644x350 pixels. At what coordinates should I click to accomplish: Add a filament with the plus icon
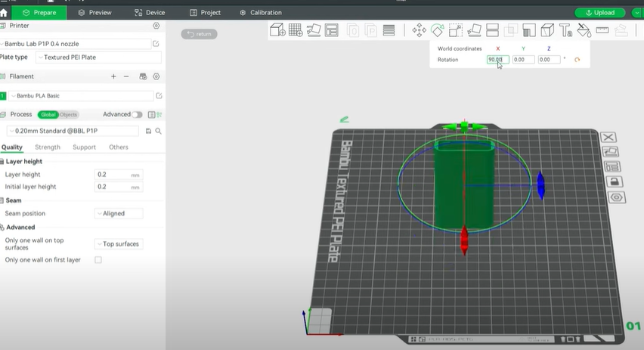(x=113, y=76)
